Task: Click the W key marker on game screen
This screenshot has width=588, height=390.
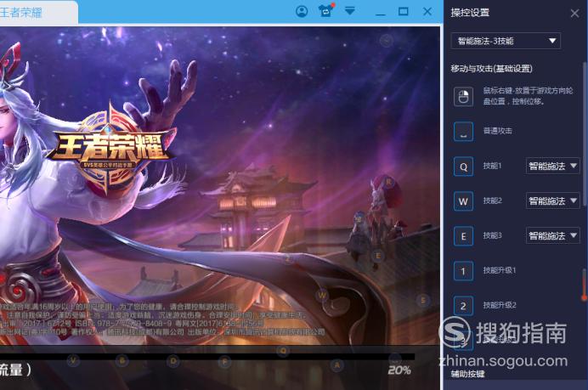Action: tap(322, 295)
